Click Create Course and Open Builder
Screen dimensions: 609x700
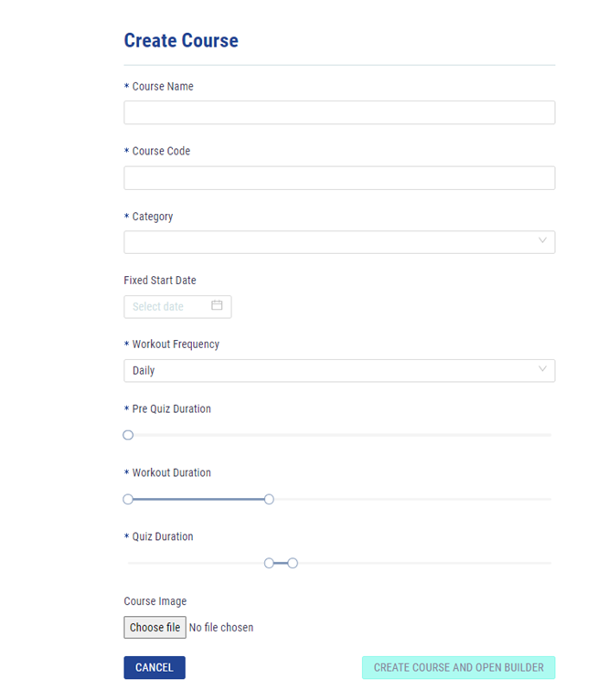458,667
